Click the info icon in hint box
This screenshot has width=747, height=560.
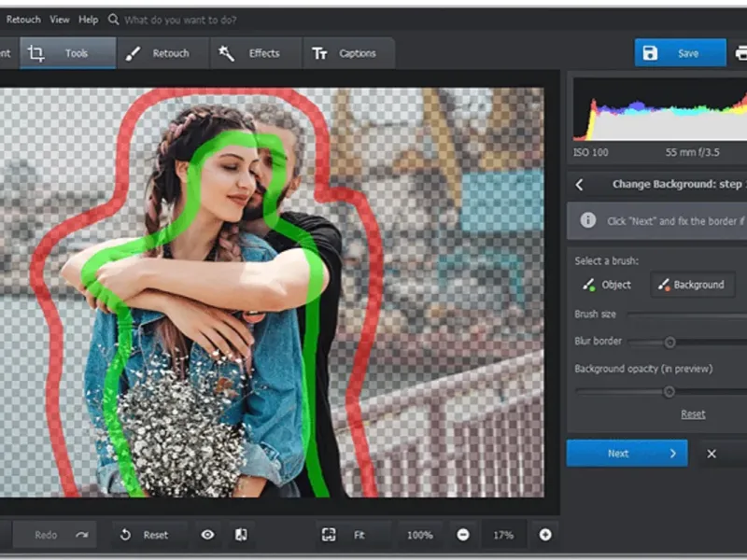coord(588,221)
